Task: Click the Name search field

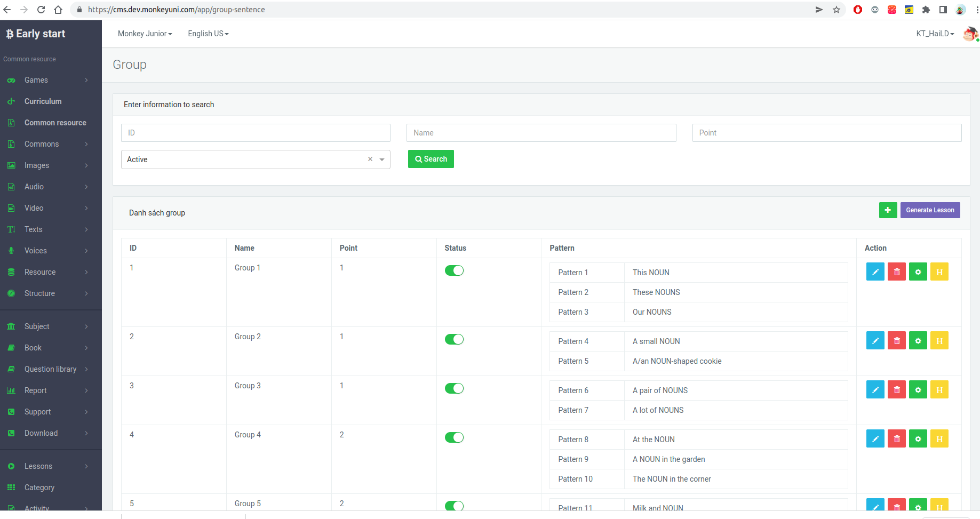Action: point(541,133)
